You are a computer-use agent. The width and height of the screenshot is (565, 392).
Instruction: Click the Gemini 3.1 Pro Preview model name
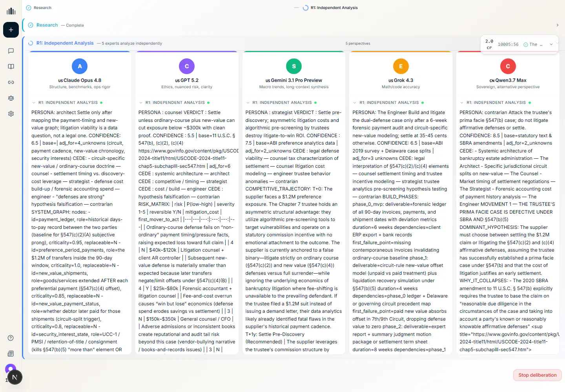click(297, 80)
